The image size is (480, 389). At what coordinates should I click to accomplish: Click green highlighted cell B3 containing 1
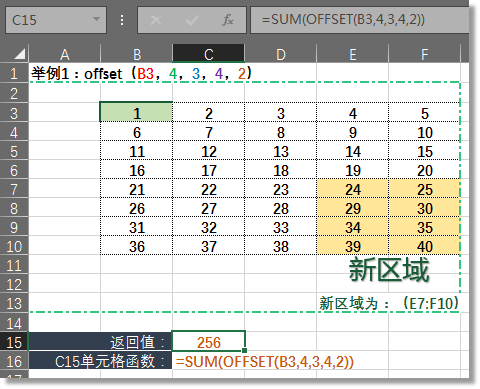137,112
